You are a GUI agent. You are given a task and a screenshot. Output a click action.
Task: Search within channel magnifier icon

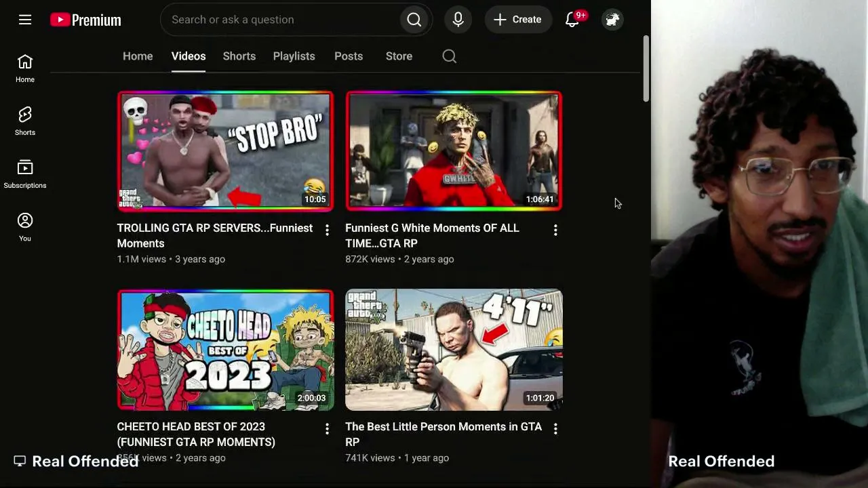pyautogui.click(x=450, y=56)
